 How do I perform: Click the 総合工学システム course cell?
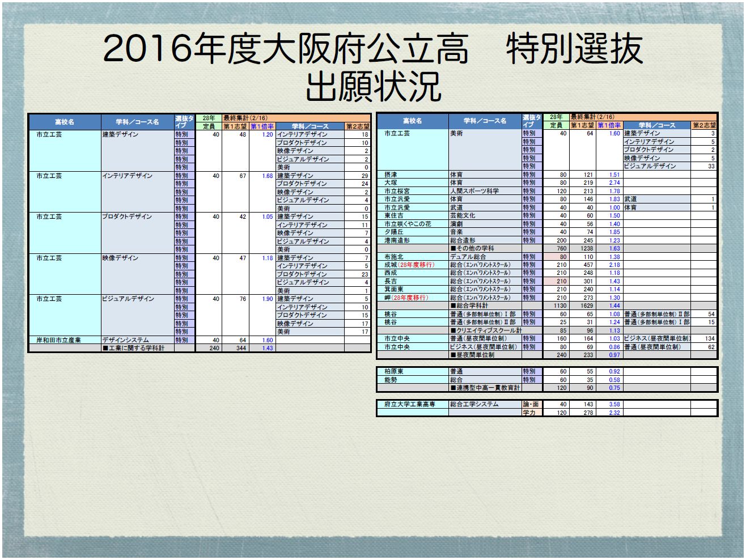[x=485, y=404]
